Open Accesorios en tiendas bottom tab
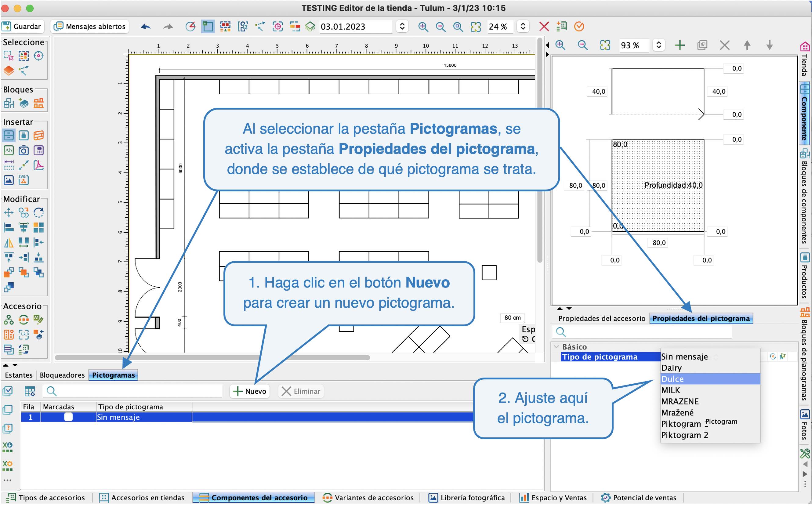 (x=142, y=498)
